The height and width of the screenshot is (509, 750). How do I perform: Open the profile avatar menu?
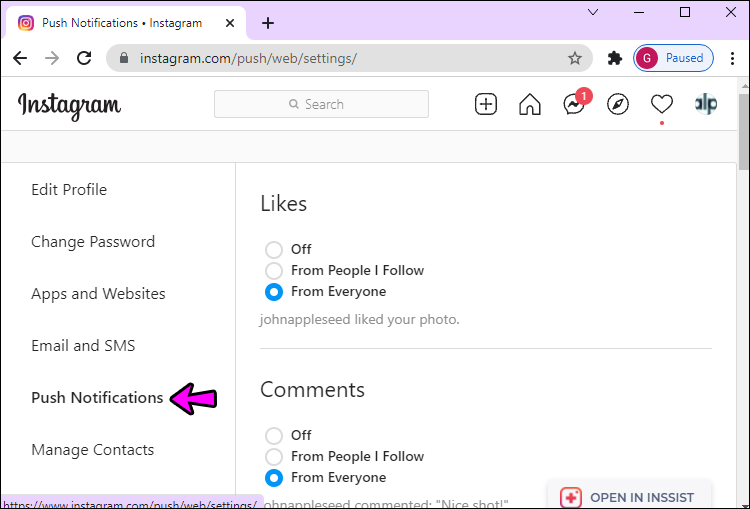[706, 104]
